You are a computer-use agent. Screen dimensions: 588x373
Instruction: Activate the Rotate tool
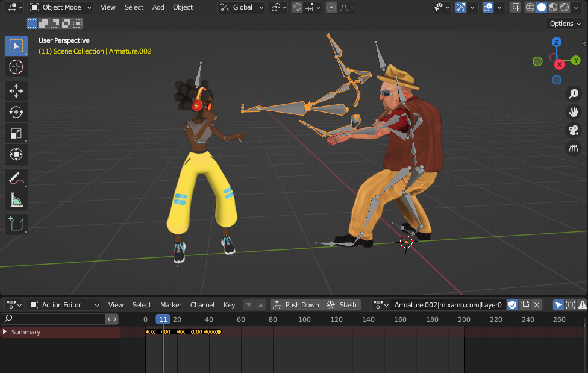[x=16, y=112]
